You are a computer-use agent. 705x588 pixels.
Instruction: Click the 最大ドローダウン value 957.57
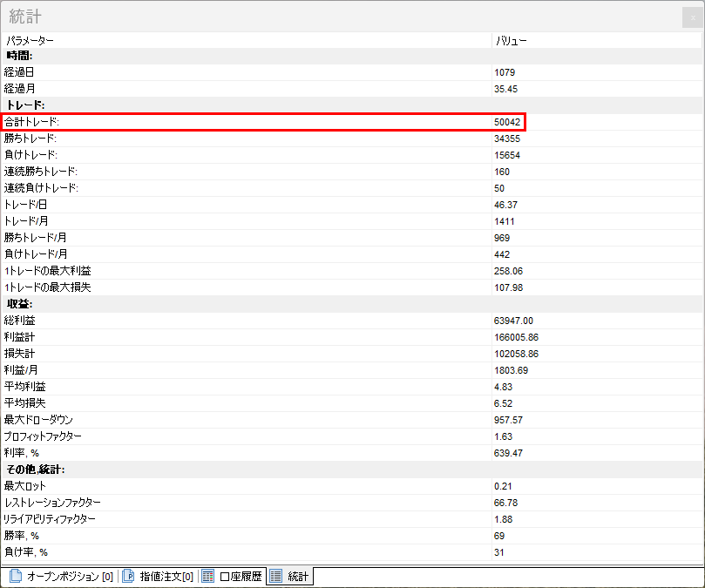(507, 420)
